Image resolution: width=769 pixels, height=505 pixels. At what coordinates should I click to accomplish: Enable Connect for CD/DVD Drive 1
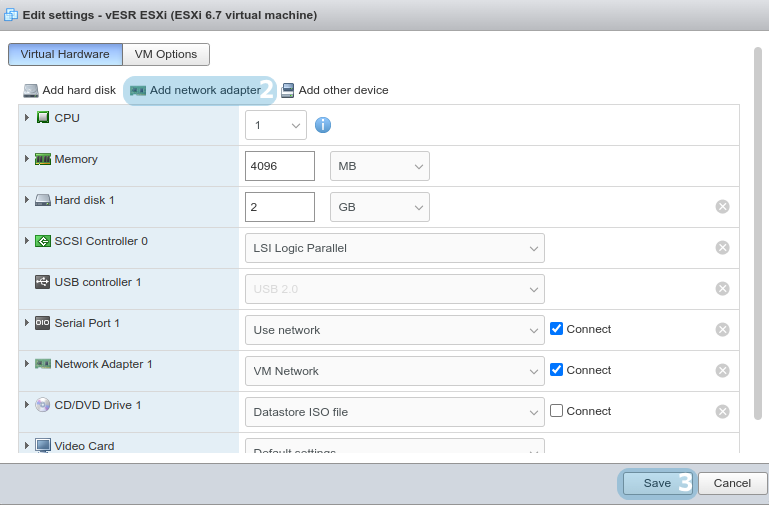click(x=557, y=411)
